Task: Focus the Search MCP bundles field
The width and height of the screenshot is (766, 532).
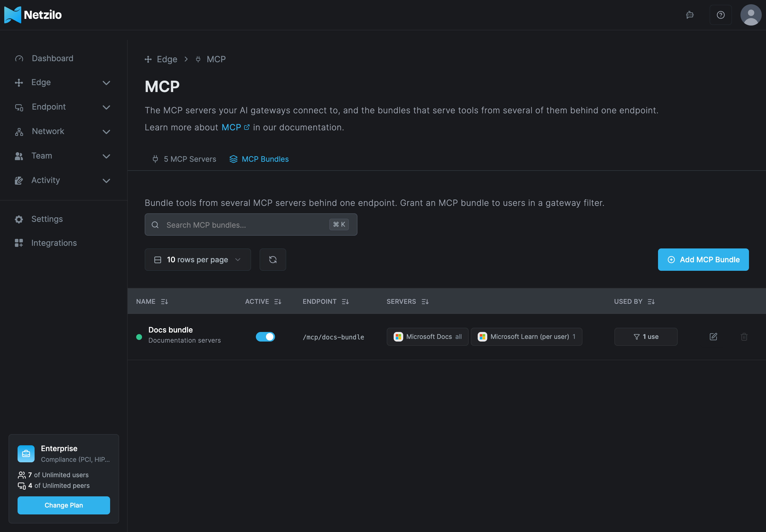Action: point(251,225)
